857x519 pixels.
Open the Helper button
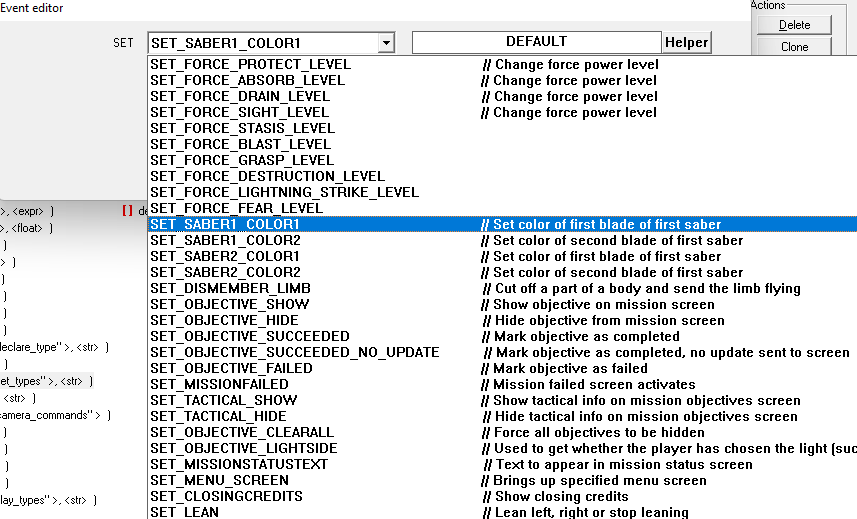(686, 43)
